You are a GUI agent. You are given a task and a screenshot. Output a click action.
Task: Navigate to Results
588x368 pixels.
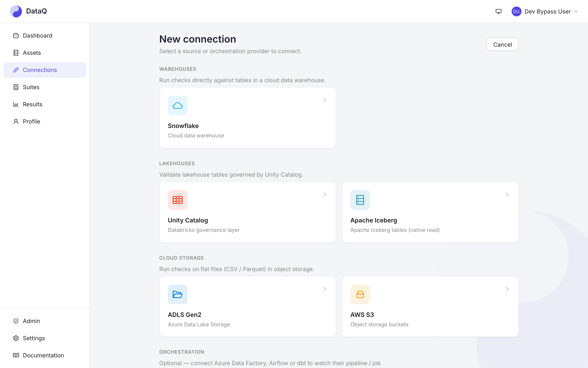click(45, 104)
